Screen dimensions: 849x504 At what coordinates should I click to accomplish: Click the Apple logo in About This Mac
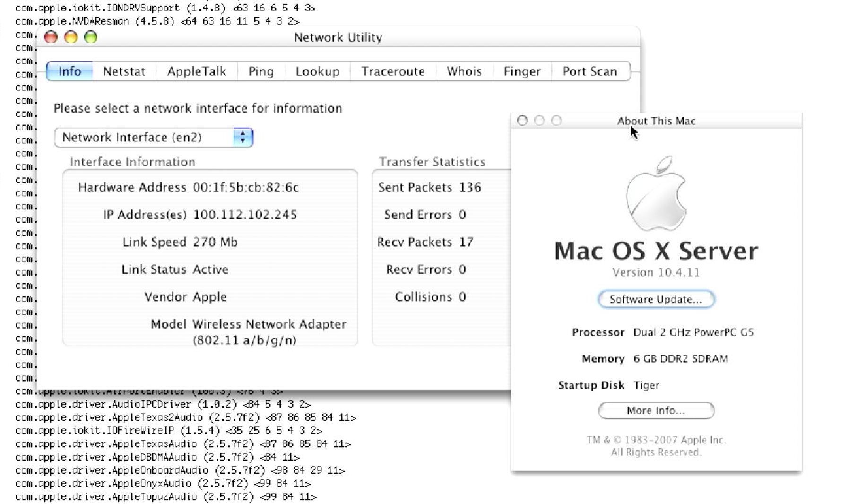656,193
